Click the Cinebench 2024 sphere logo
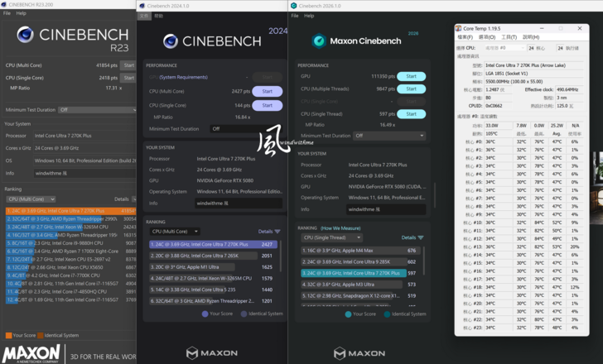 point(171,41)
